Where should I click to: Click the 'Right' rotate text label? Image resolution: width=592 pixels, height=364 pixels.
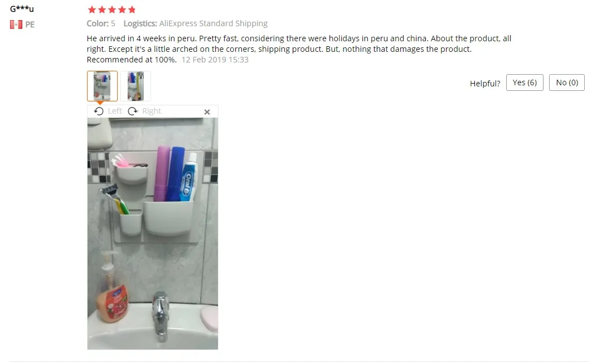point(152,111)
